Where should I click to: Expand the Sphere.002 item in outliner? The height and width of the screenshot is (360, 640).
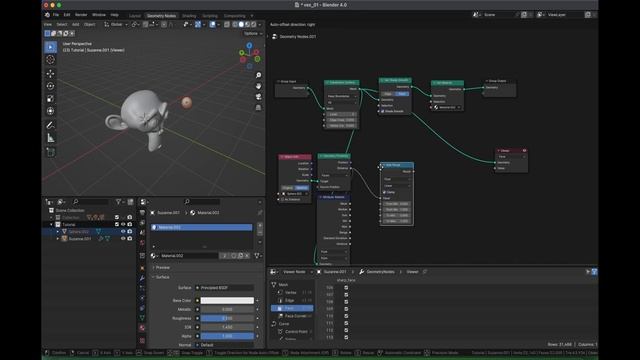58,231
